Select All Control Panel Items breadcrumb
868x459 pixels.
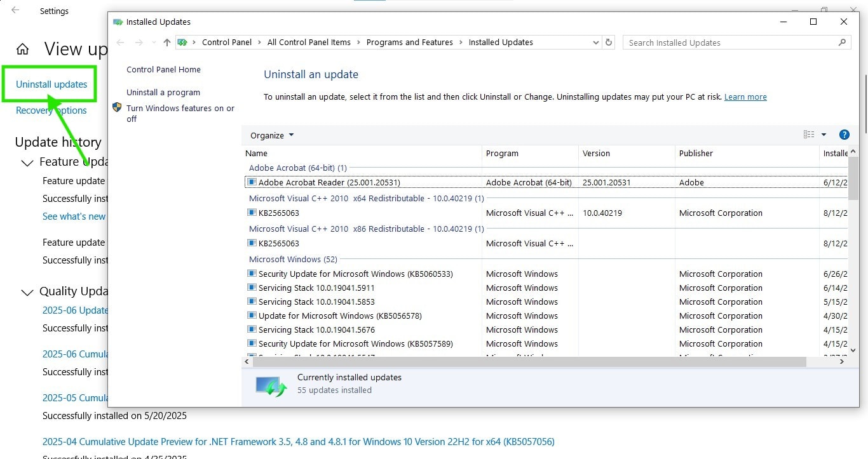coord(309,43)
